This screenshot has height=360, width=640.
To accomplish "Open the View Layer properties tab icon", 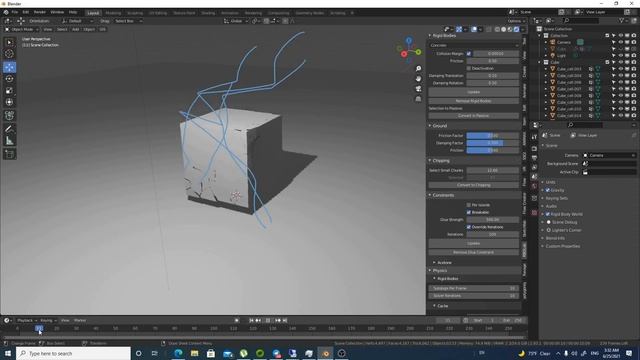I will click(534, 167).
